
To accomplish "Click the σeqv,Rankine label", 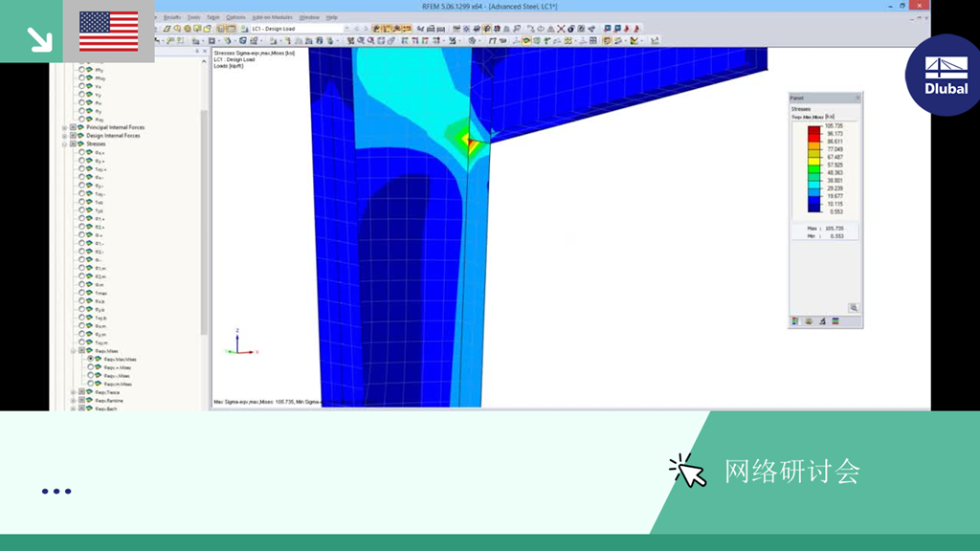I will click(109, 401).
